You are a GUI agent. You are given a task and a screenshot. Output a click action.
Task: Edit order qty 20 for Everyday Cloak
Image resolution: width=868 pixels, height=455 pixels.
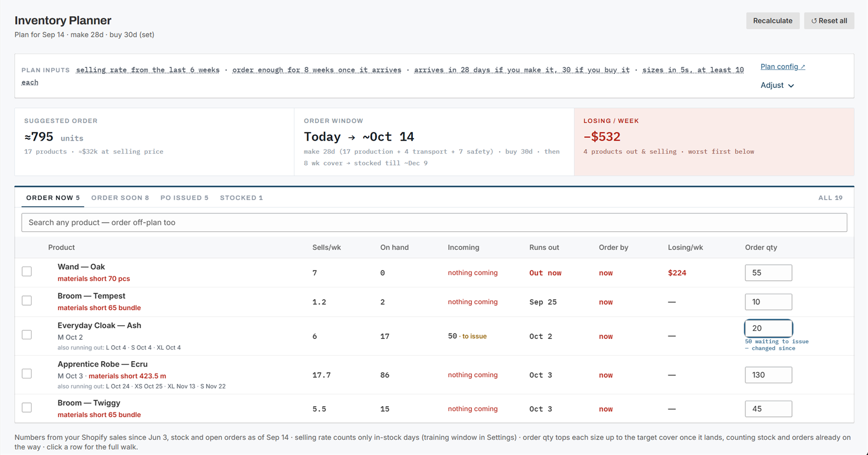point(768,328)
